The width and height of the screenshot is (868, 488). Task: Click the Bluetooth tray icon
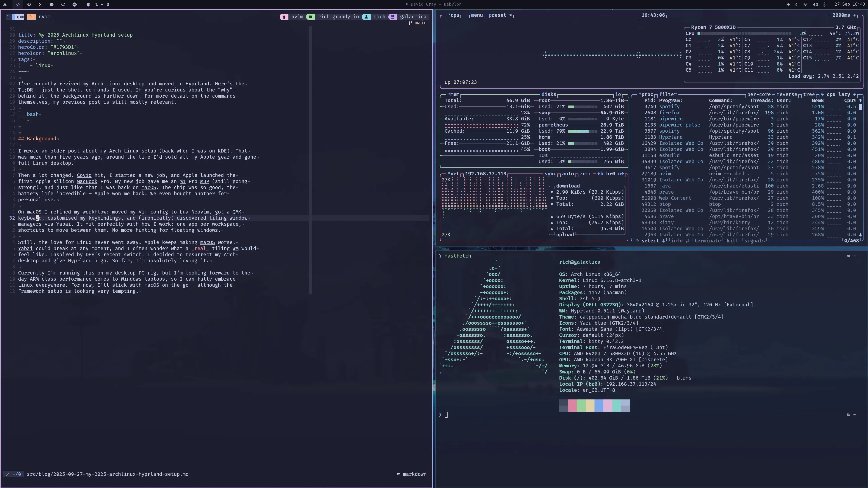[796, 4]
